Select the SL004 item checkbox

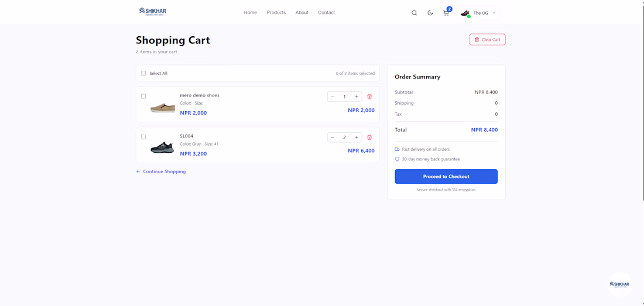point(143,137)
